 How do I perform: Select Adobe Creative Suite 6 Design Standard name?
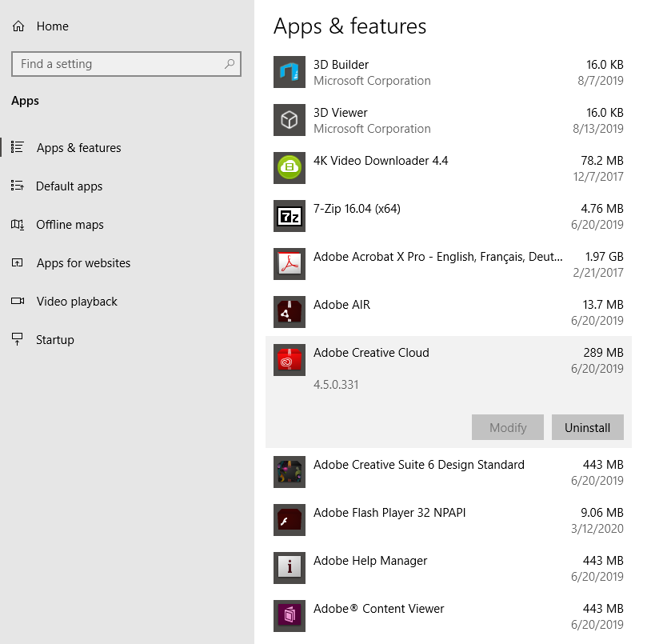419,465
